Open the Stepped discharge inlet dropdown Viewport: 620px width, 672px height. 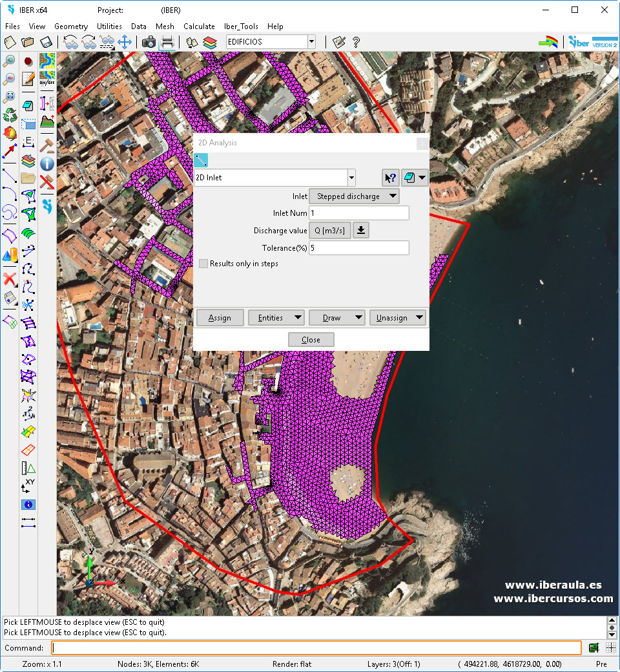click(x=354, y=196)
